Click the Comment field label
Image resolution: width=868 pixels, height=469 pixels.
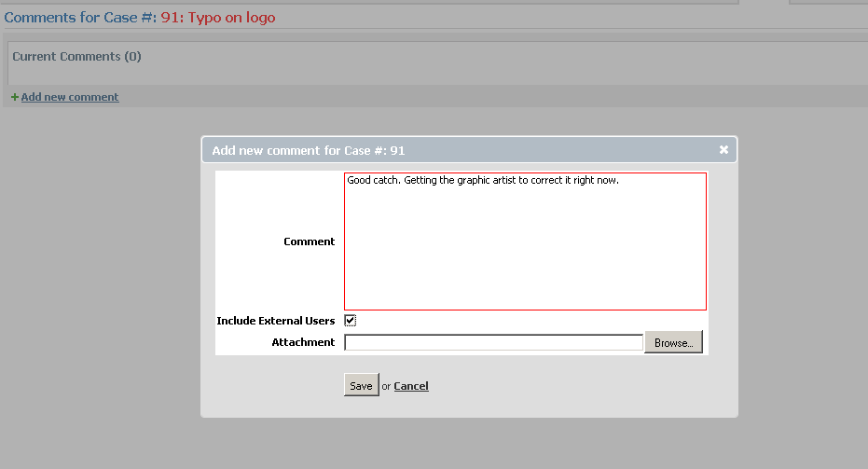point(309,241)
